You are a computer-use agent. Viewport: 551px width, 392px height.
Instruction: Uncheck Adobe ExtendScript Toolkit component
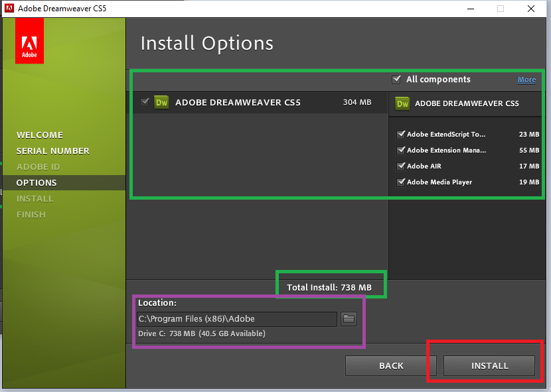tap(401, 135)
